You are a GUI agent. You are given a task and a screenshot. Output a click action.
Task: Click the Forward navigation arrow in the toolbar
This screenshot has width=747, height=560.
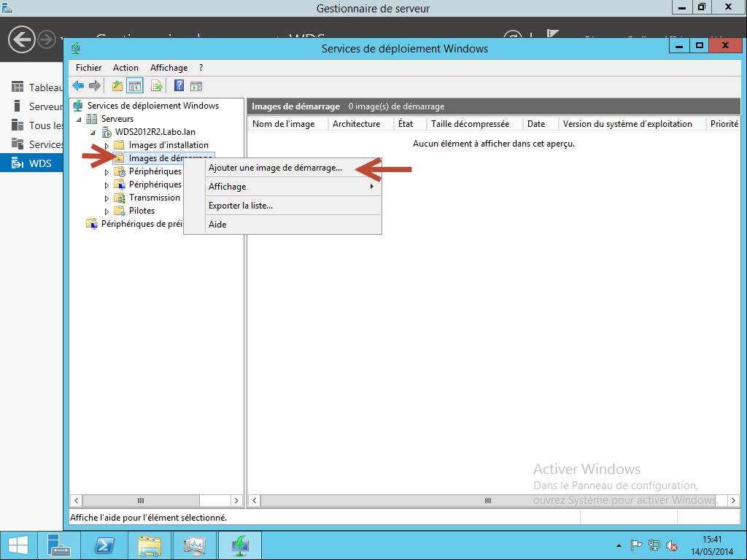pos(94,85)
